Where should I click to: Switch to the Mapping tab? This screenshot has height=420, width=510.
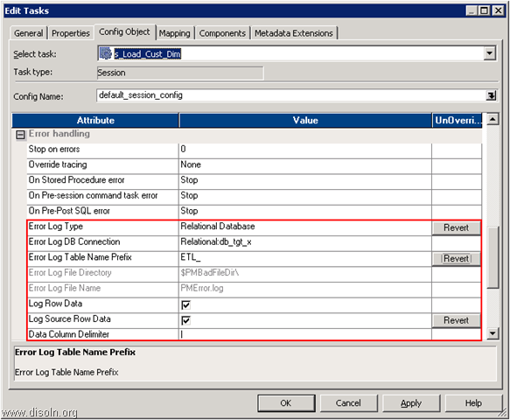[174, 33]
